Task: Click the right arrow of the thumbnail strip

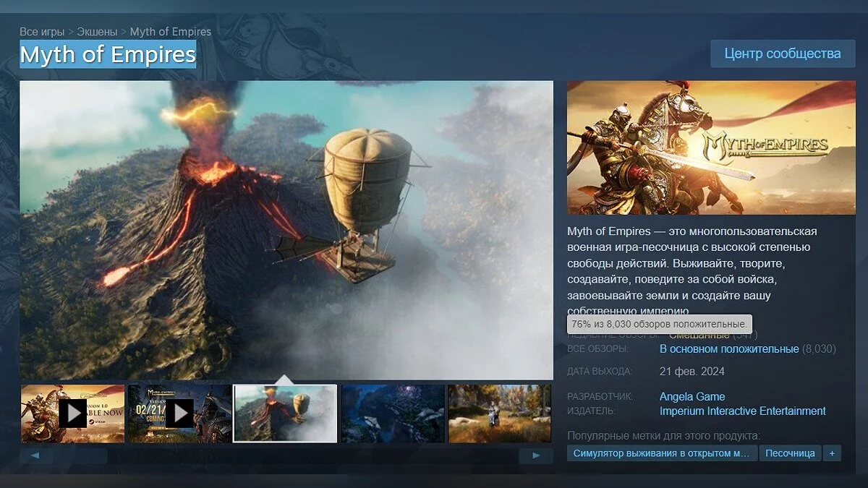Action: pos(536,456)
